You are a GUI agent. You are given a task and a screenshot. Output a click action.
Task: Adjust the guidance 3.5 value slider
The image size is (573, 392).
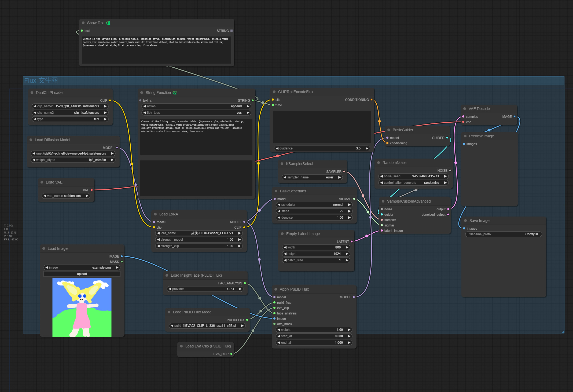tap(322, 148)
